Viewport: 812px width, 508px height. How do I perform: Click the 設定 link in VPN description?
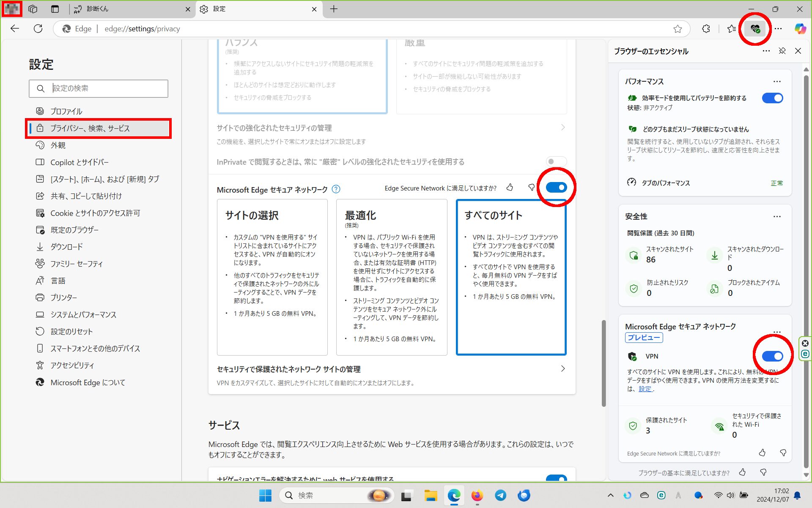pyautogui.click(x=645, y=389)
